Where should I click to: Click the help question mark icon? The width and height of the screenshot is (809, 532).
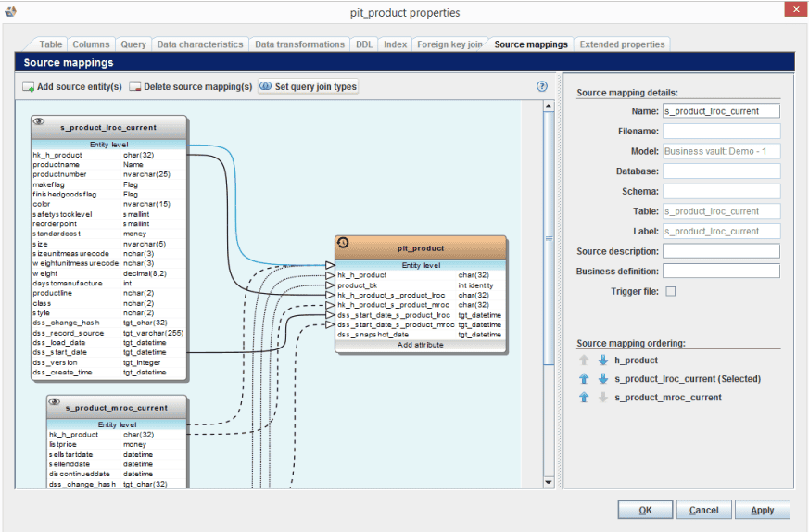click(542, 86)
